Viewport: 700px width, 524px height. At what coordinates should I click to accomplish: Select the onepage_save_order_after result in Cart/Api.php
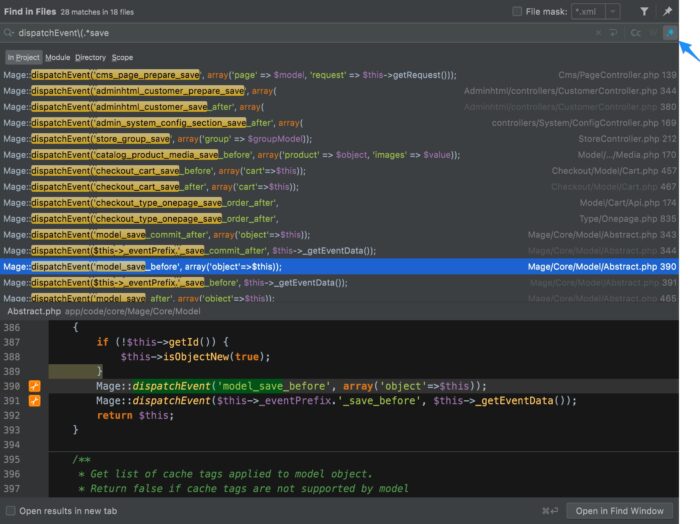tap(339, 203)
